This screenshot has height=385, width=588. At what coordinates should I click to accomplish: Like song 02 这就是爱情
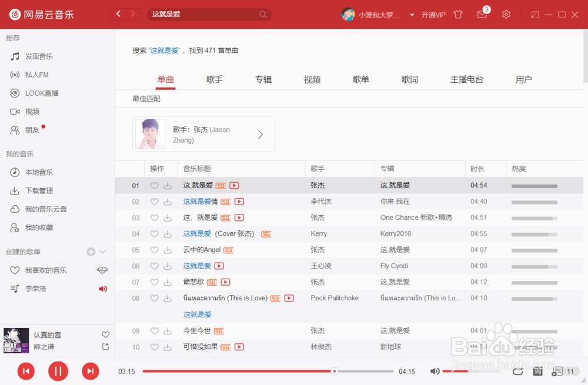154,202
